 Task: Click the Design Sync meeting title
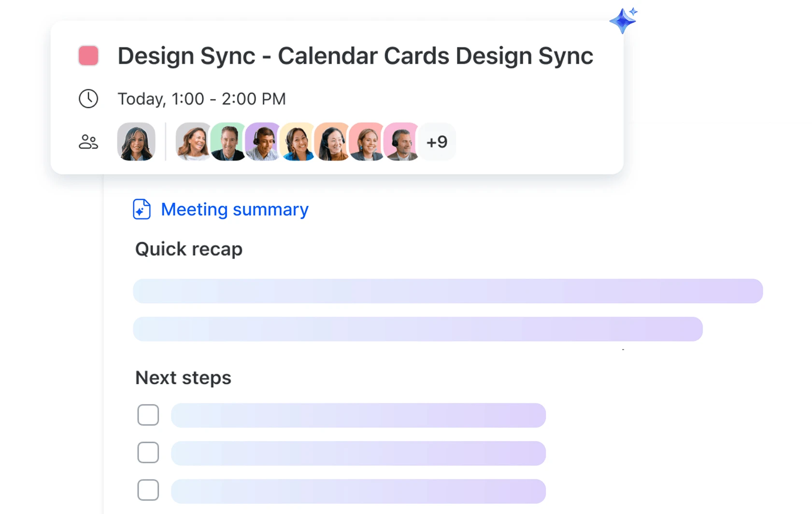click(x=355, y=56)
